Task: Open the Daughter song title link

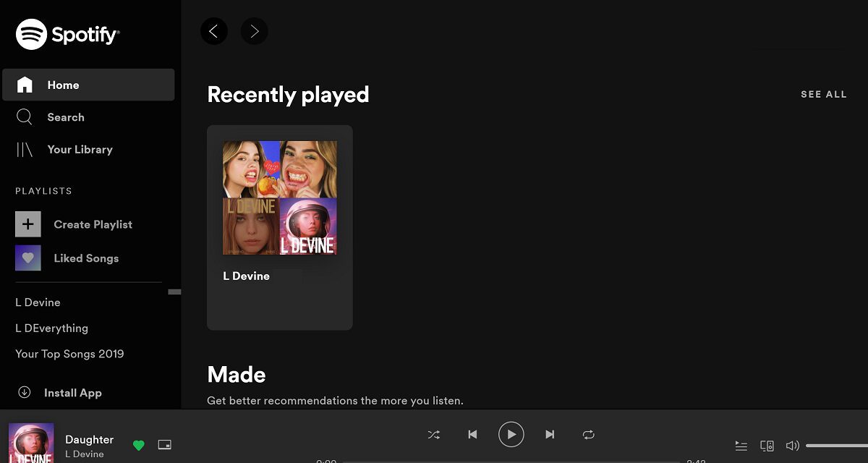Action: coord(89,439)
